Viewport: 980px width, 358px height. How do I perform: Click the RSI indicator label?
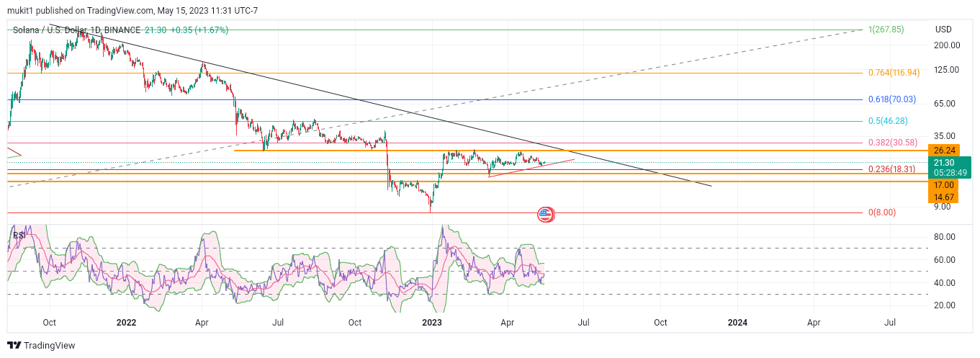pos(19,235)
